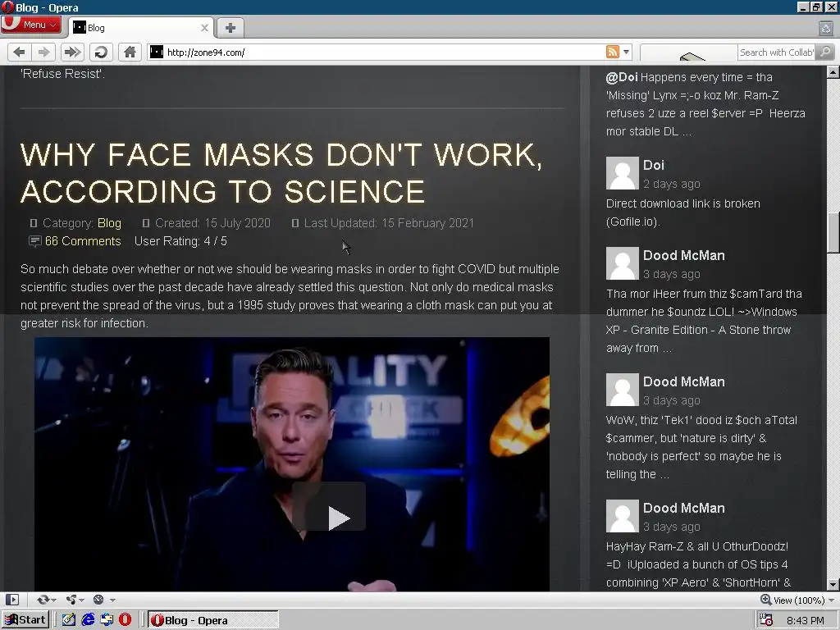Click Dood McMan name above Tek1 comment

[x=683, y=381]
